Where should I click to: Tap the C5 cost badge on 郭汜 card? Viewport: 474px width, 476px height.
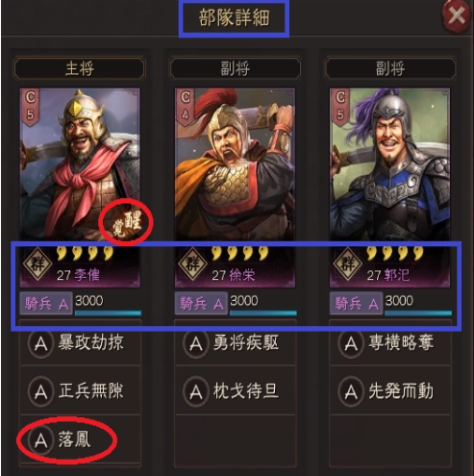click(x=340, y=107)
